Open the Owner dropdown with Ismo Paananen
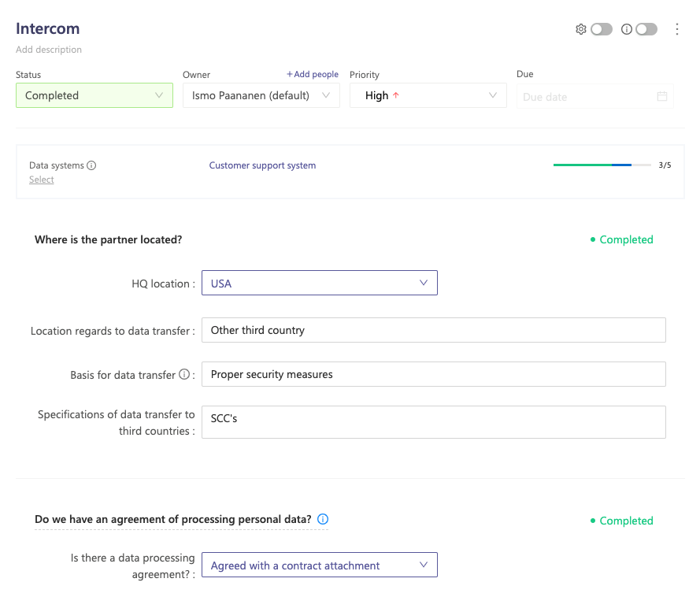Screen dimensions: 700x597 [261, 95]
